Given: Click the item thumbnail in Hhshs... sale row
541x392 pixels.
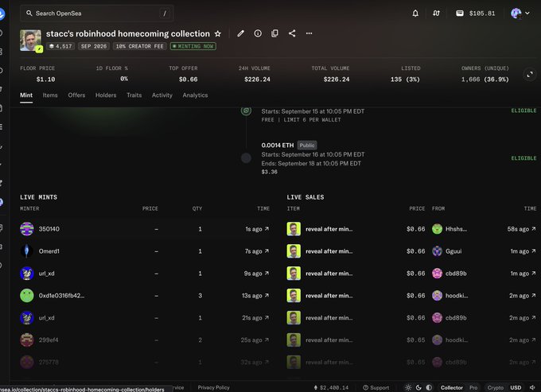Looking at the screenshot, I should tap(294, 229).
